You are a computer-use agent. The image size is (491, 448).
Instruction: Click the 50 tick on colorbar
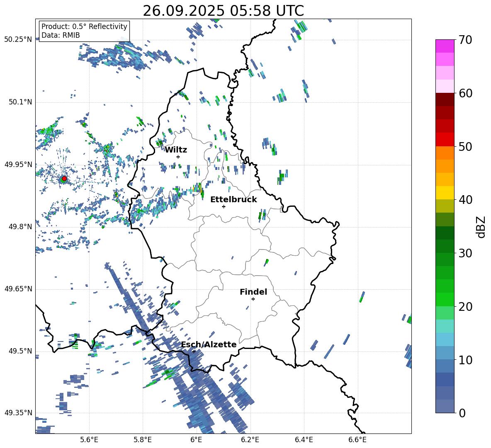click(x=465, y=146)
